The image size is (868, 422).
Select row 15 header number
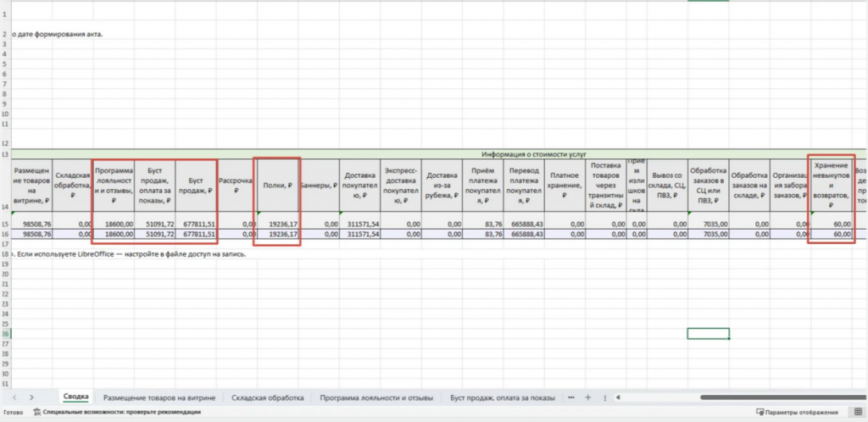pos(5,224)
